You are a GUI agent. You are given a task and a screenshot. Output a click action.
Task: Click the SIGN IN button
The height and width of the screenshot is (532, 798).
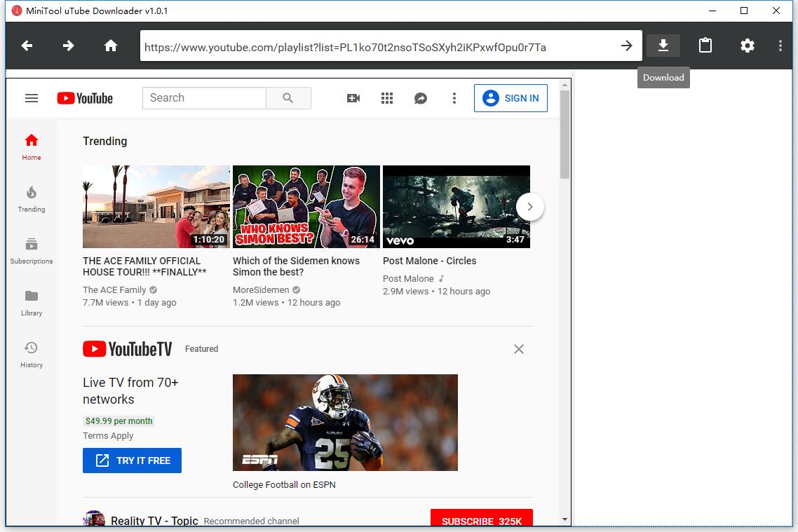(510, 98)
